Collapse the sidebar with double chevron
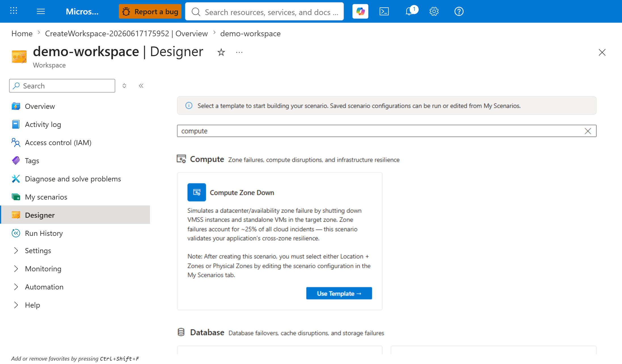 tap(141, 86)
